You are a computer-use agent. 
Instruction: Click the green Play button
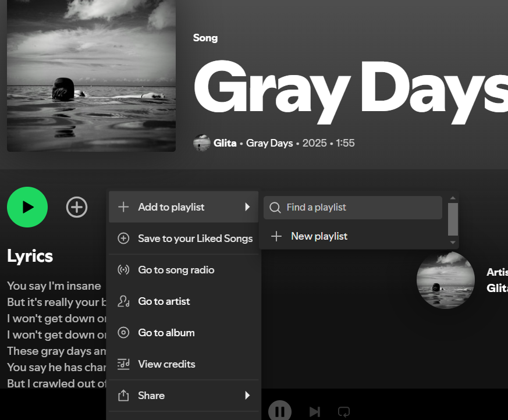[x=27, y=207]
